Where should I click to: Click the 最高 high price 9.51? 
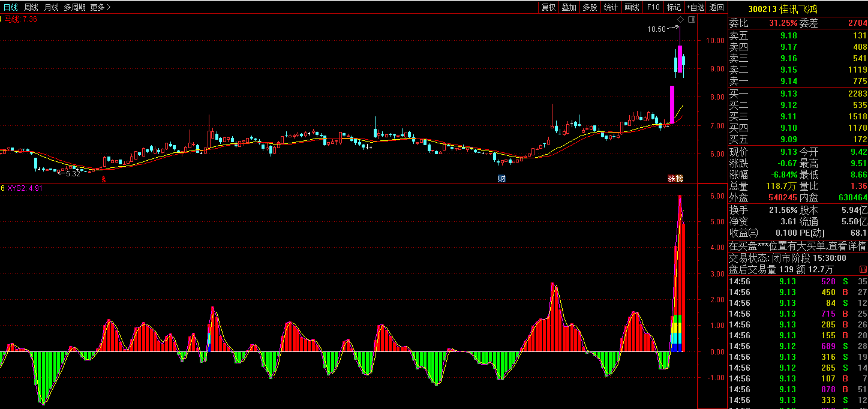pos(858,164)
